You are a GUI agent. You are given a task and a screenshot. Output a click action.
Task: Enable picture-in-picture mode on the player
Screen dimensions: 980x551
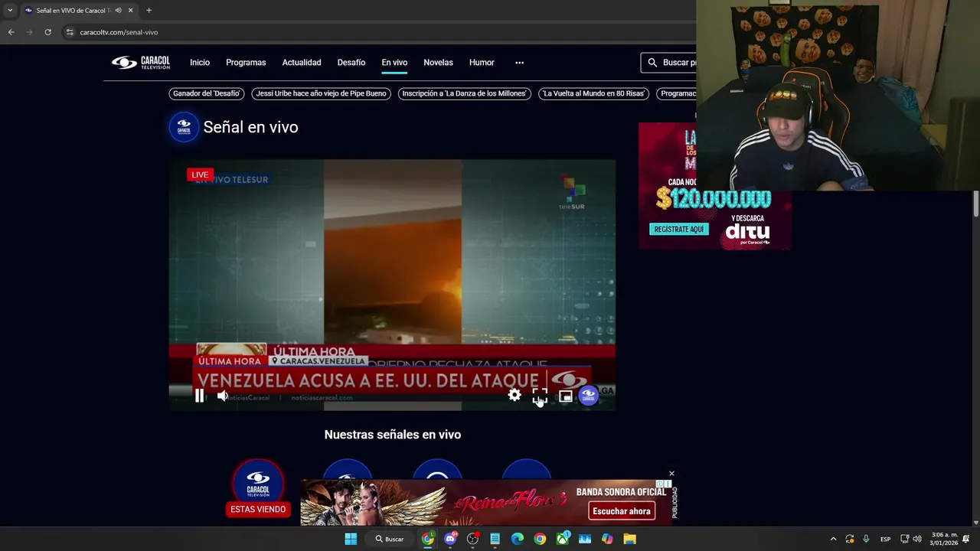[x=565, y=396]
